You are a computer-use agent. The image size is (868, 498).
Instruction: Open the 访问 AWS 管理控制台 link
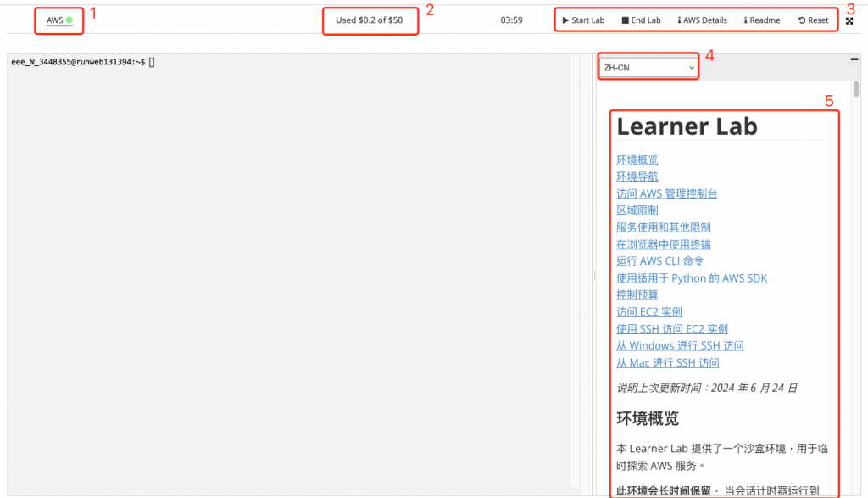(666, 194)
